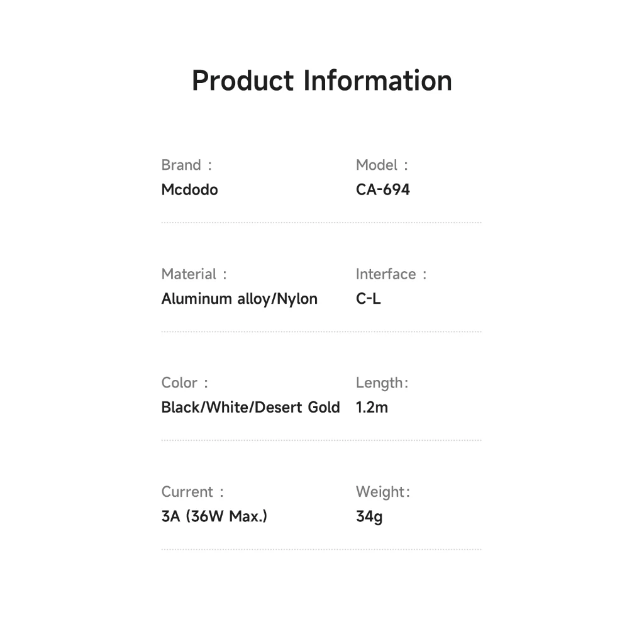644x644 pixels.
Task: Select the C-L interface value
Action: pos(368,299)
